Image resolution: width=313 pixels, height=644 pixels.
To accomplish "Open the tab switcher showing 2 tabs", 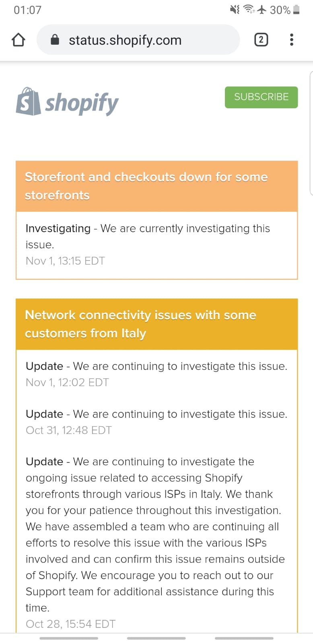I will [x=261, y=39].
